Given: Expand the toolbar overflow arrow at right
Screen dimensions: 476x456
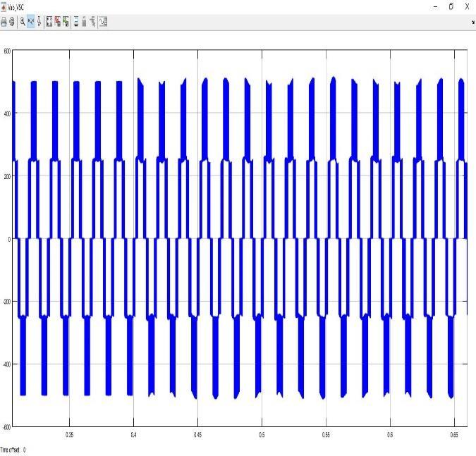Looking at the screenshot, I should pos(473,22).
